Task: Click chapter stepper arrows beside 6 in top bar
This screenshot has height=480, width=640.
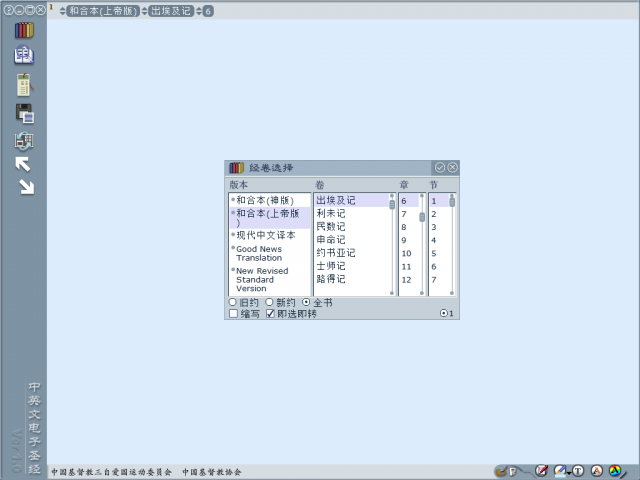Action: point(199,11)
